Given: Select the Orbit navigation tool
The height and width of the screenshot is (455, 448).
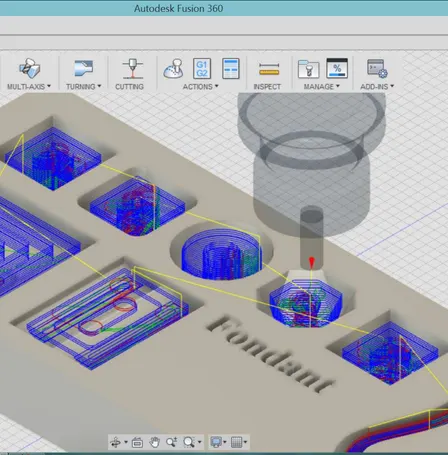Looking at the screenshot, I should (116, 442).
